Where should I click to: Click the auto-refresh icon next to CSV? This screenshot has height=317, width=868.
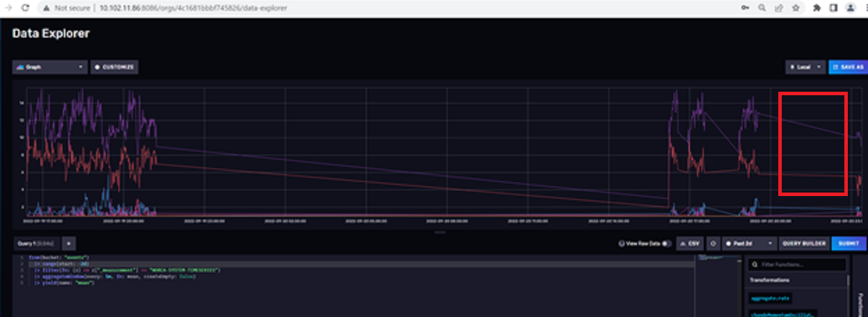(x=713, y=244)
